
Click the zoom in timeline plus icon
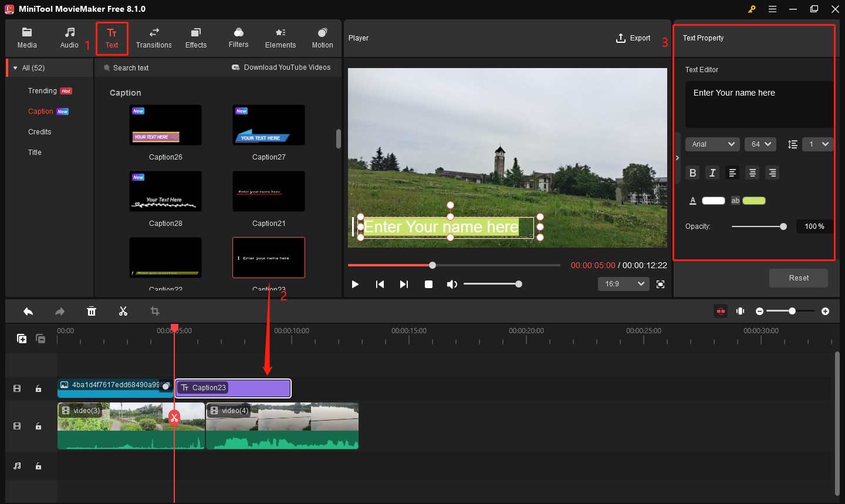tap(825, 311)
